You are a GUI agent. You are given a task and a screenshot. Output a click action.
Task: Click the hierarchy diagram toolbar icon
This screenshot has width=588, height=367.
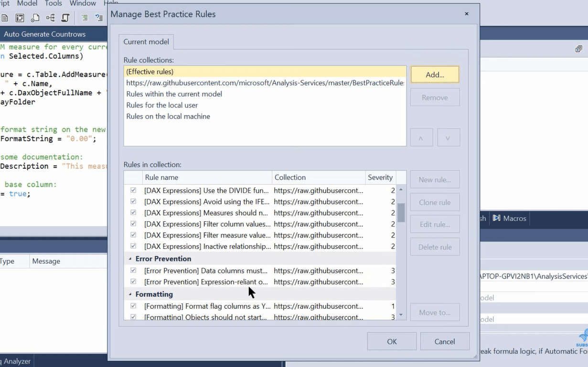50,18
